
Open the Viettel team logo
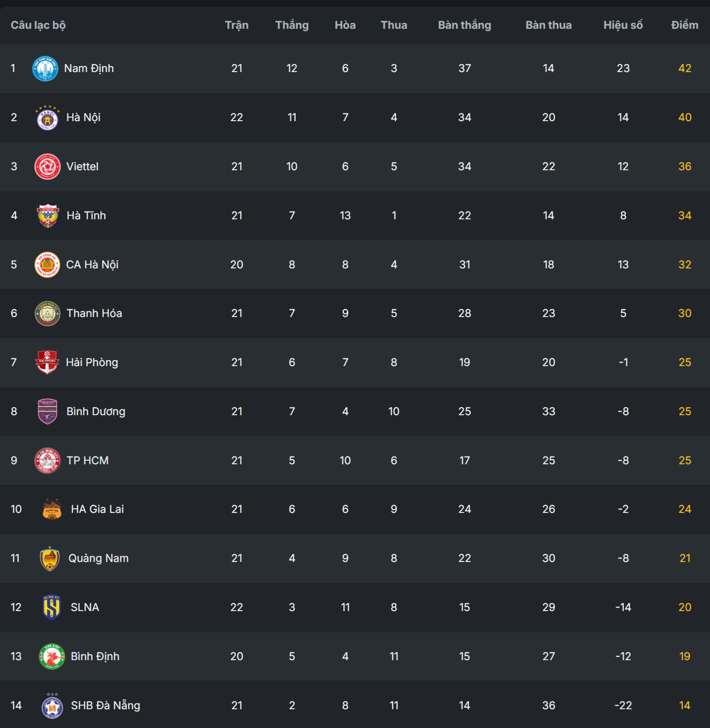pyautogui.click(x=47, y=167)
